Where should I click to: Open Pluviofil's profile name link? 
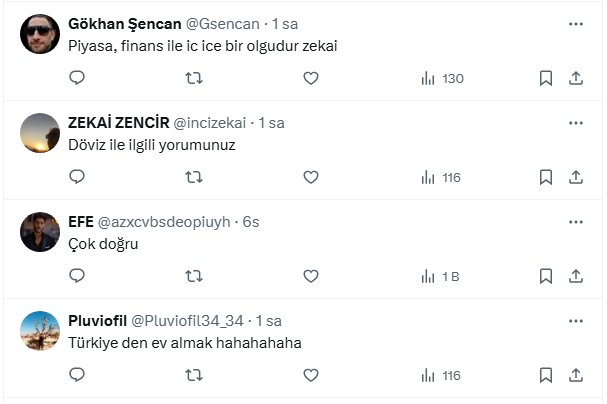pyautogui.click(x=96, y=321)
